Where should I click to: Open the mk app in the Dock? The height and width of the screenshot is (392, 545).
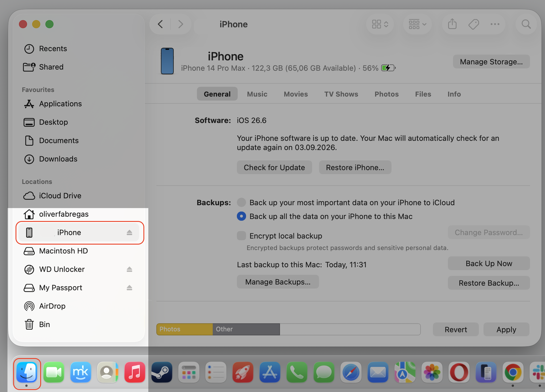coord(81,372)
